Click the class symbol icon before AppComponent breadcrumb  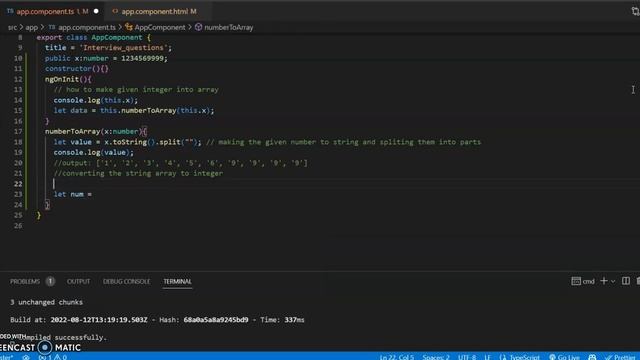pyautogui.click(x=129, y=27)
